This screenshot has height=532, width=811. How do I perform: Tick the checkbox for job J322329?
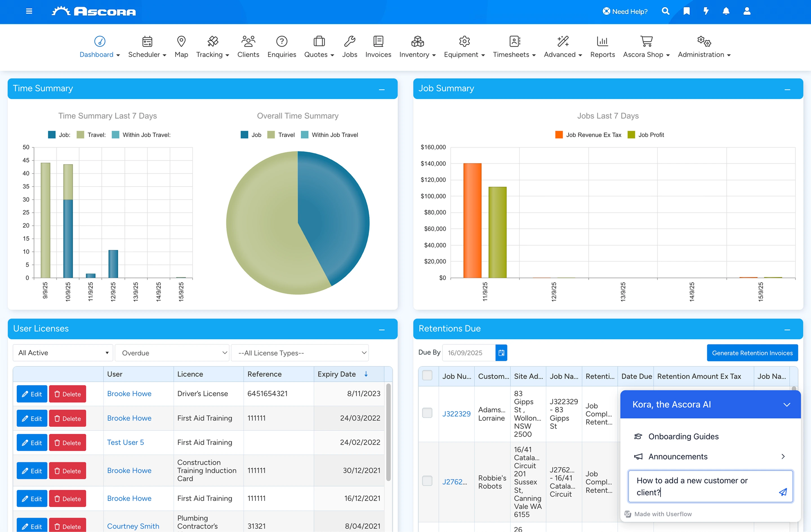[x=427, y=413]
